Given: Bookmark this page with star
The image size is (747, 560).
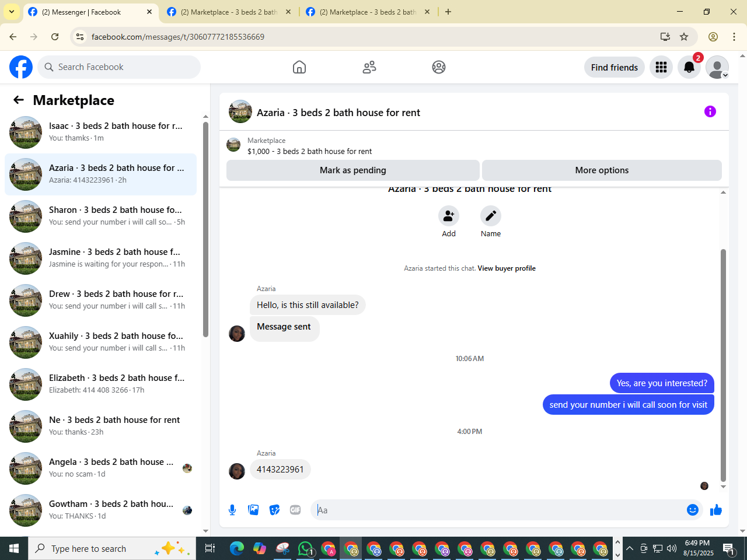Looking at the screenshot, I should (x=684, y=37).
